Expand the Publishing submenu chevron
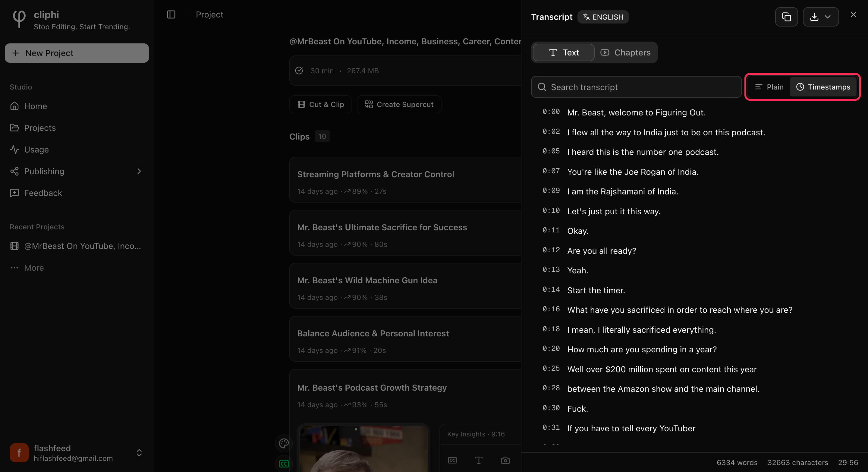This screenshot has height=472, width=868. [139, 171]
